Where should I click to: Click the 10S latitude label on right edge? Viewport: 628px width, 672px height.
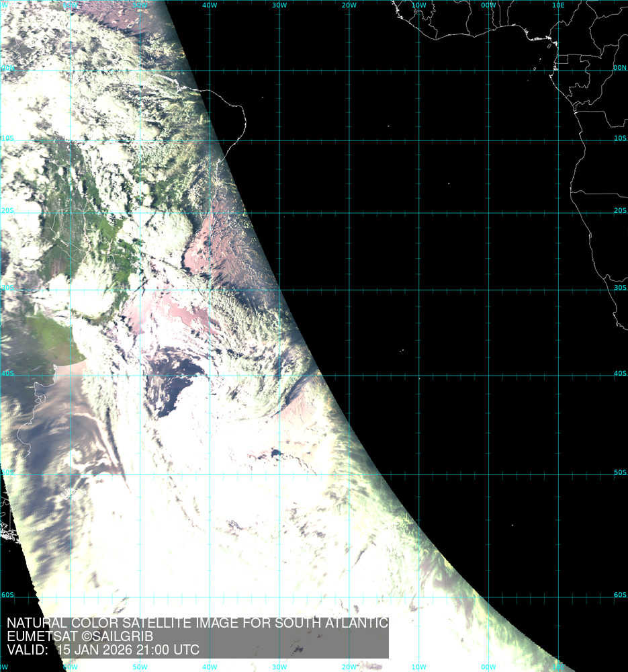[619, 138]
